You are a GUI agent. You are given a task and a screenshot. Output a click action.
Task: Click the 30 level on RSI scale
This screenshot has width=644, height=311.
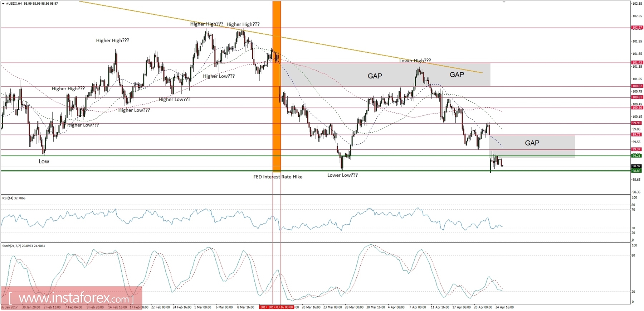pos(634,228)
